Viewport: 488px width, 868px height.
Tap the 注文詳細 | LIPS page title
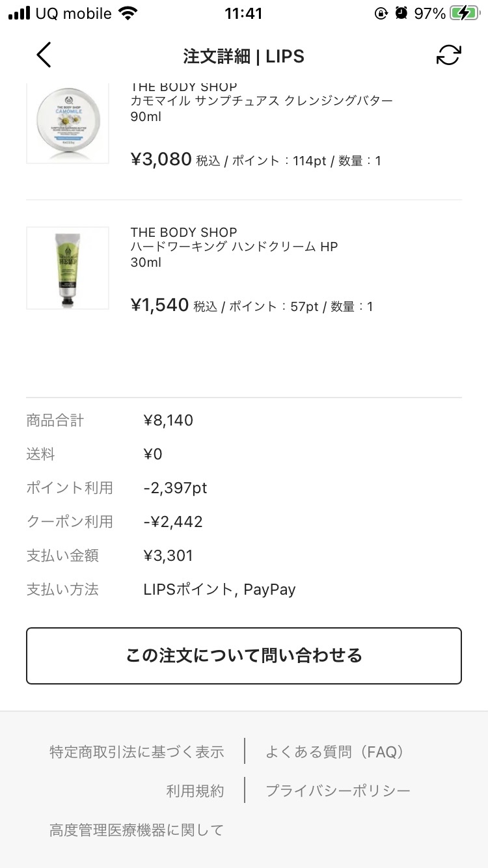tap(244, 56)
